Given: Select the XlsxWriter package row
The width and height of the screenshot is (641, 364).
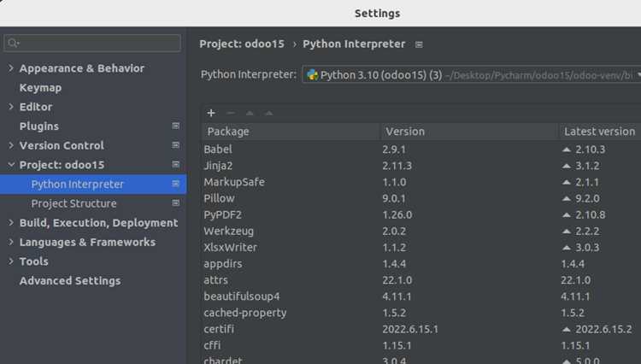Looking at the screenshot, I should point(421,248).
